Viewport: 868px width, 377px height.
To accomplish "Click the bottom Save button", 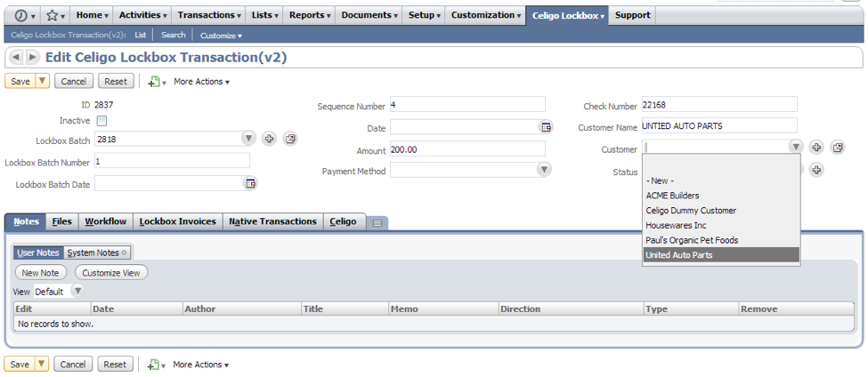I will point(20,365).
